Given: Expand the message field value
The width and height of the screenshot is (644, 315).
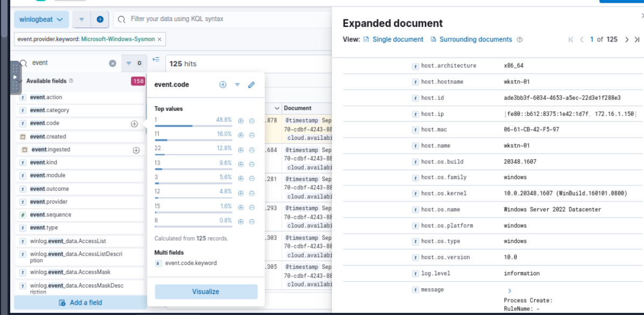Looking at the screenshot, I should [x=509, y=291].
